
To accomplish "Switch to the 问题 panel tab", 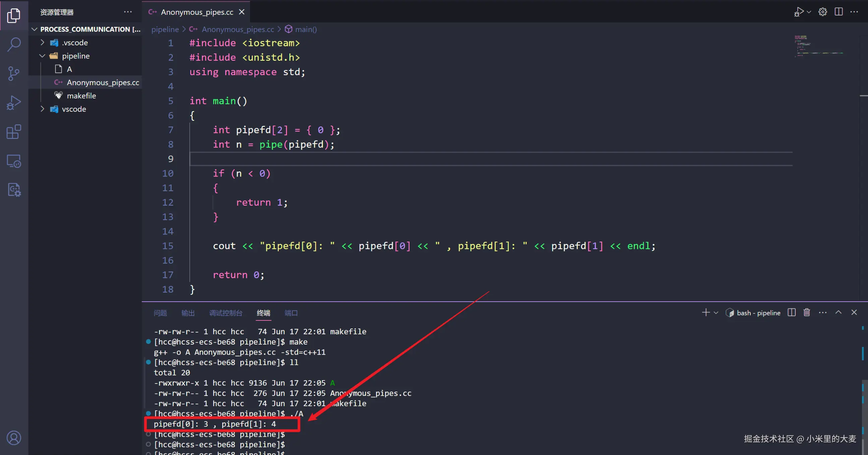I will click(160, 313).
